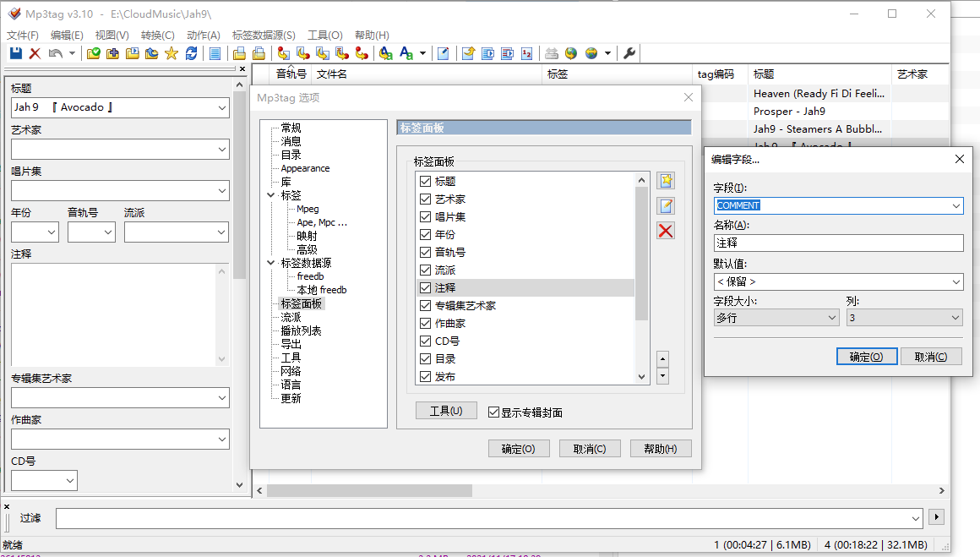Toggle the 流派 checkbox in tag panel list

pyautogui.click(x=425, y=270)
